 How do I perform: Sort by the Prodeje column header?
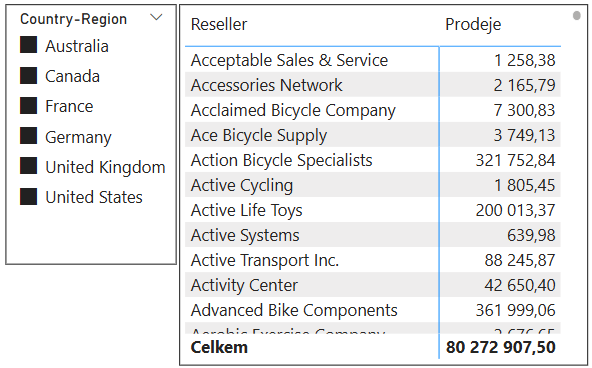(473, 25)
